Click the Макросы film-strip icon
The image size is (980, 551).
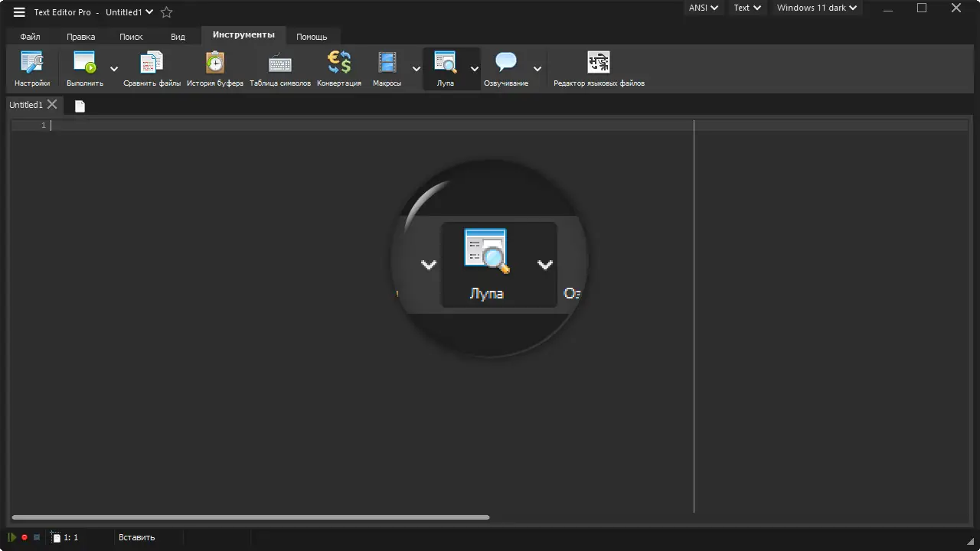[x=387, y=62]
